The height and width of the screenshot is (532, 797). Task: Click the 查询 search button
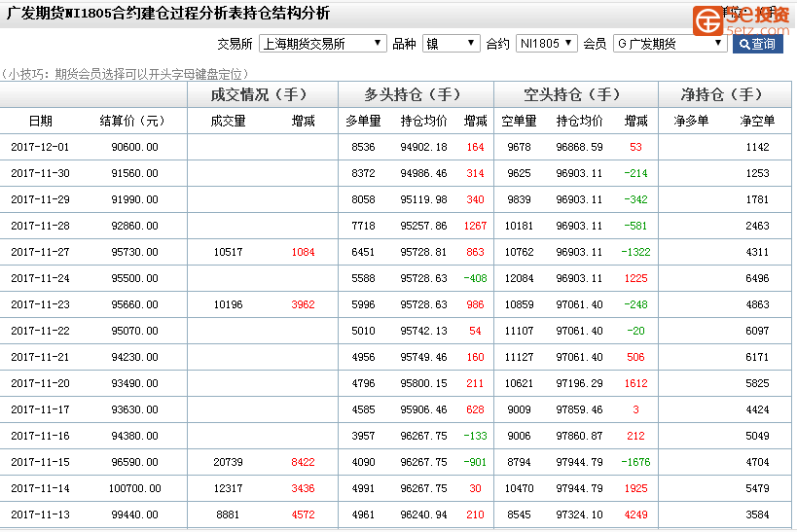pyautogui.click(x=757, y=44)
